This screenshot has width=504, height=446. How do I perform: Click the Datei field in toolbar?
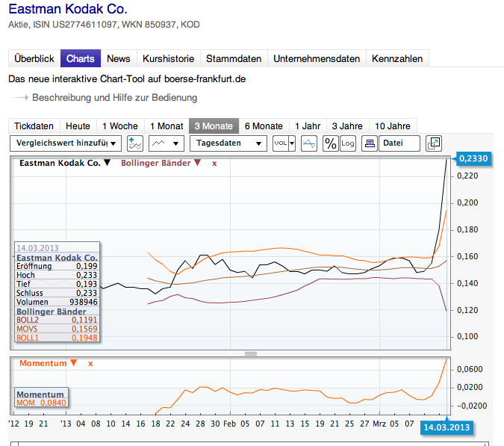(399, 143)
